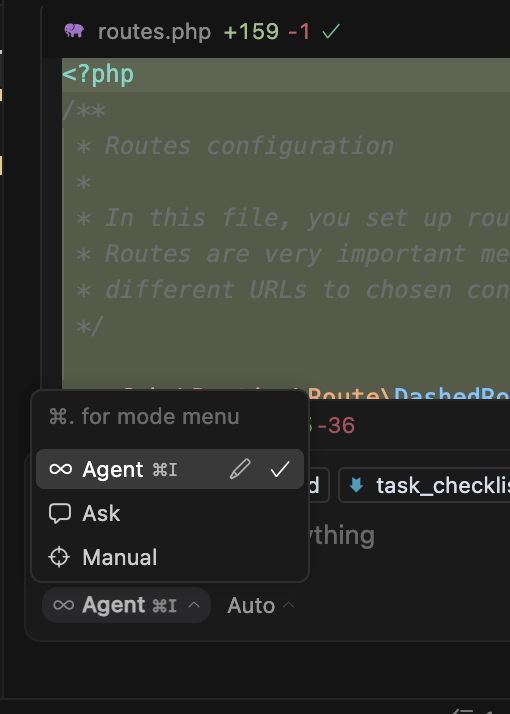The width and height of the screenshot is (510, 714).
Task: Click the green checkmark next to routes.php
Action: coord(331,31)
